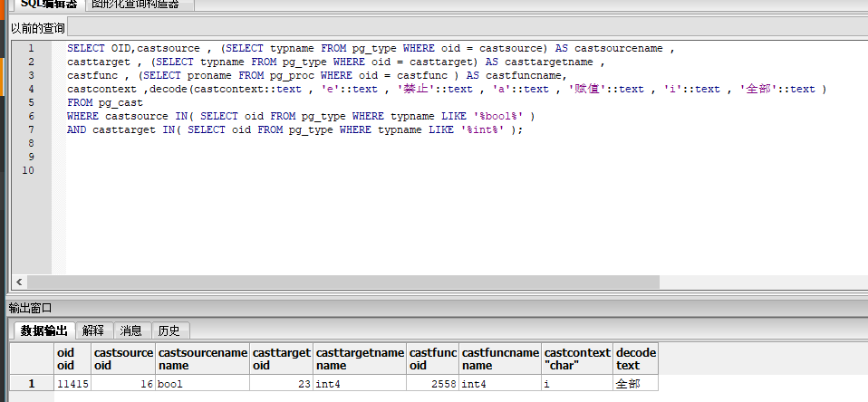Image resolution: width=868 pixels, height=402 pixels.
Task: Select the castsource column header
Action: [123, 359]
